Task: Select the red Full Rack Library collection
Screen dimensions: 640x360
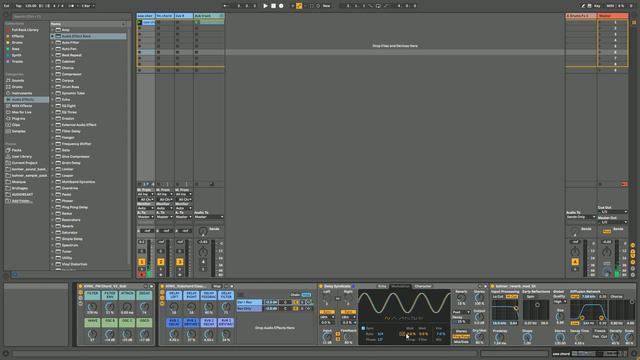Action: [x=24, y=30]
